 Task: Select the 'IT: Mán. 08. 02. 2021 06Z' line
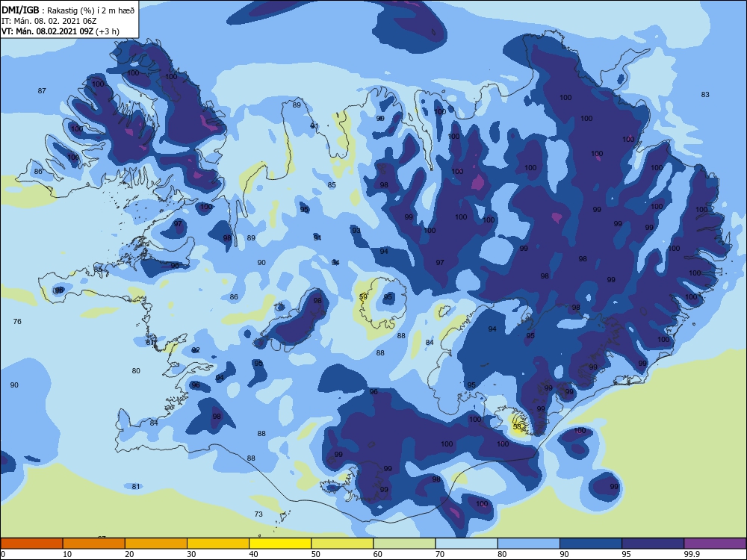(x=49, y=21)
